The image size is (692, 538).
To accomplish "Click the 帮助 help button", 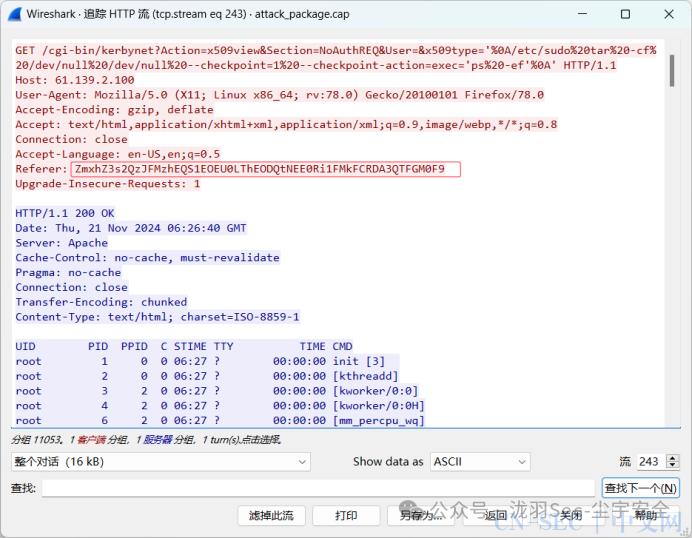I will coord(646,515).
